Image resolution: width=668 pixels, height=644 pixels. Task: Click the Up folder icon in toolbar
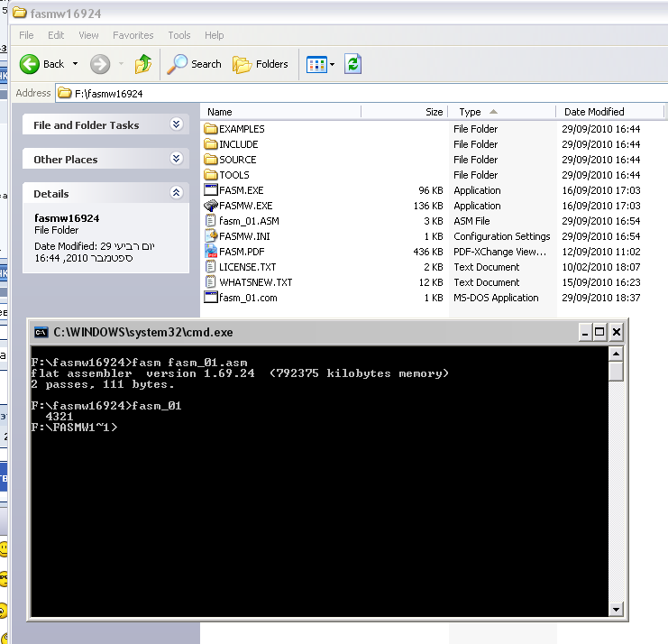click(x=142, y=64)
